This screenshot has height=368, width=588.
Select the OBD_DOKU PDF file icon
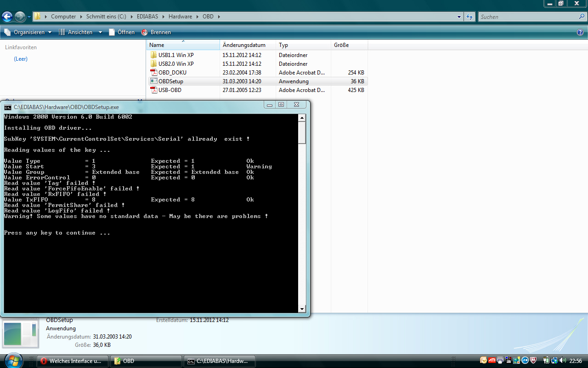tap(154, 73)
